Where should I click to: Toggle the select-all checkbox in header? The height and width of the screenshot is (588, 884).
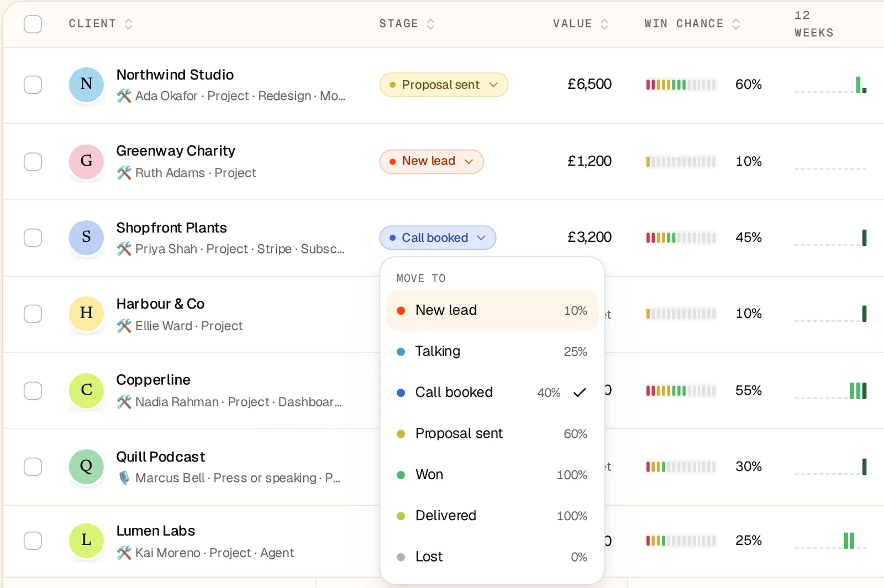[33, 24]
